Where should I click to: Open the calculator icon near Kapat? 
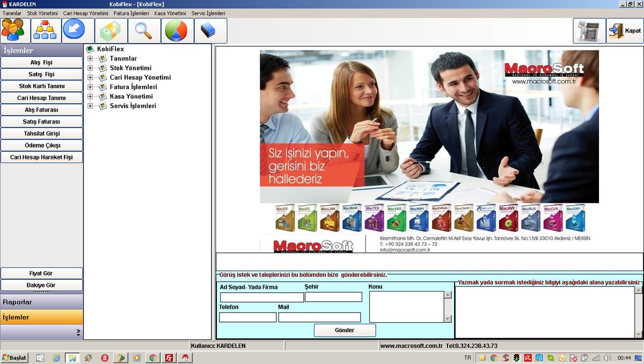(x=589, y=31)
